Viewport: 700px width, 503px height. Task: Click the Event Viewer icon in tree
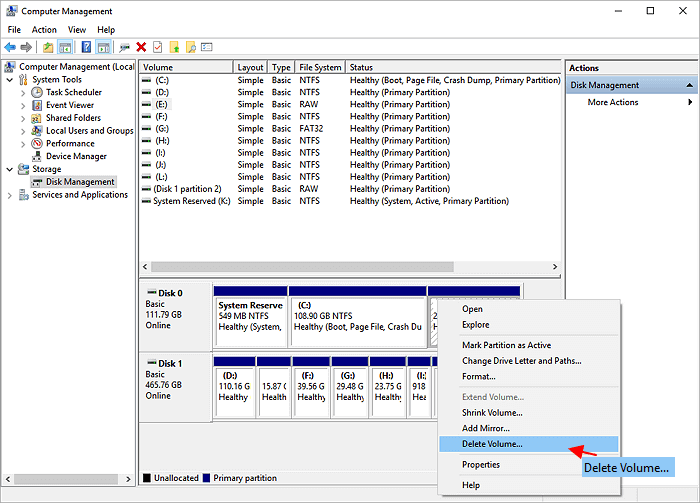tap(37, 105)
